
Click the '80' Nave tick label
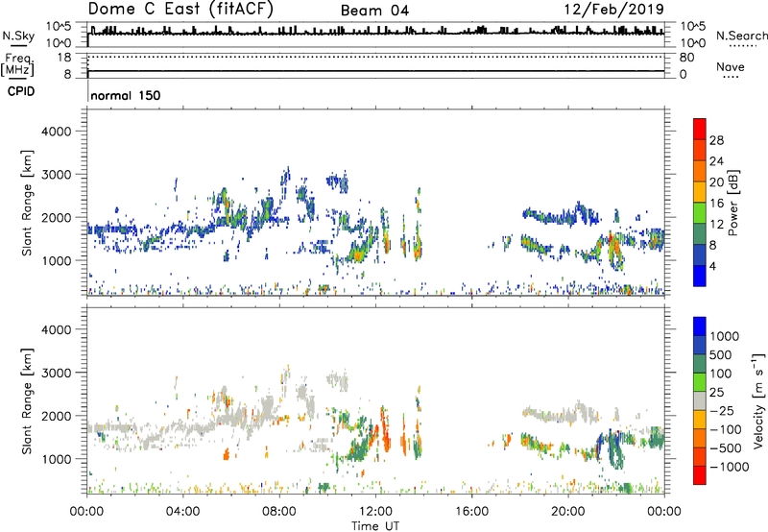(686, 58)
